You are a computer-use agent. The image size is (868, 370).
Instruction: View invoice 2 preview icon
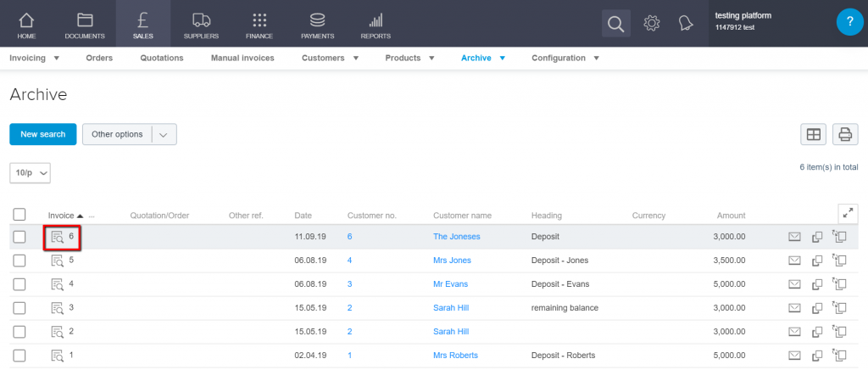pos(57,332)
